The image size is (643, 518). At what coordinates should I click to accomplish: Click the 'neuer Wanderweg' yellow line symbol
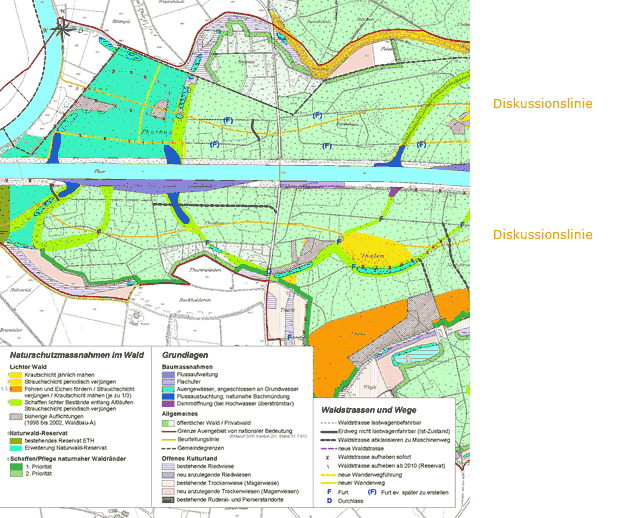[x=329, y=482]
